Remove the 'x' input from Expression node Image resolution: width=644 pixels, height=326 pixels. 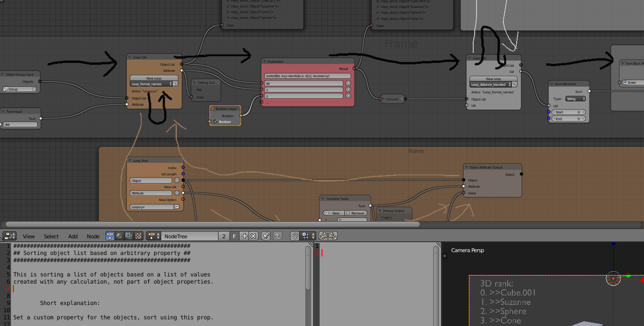pyautogui.click(x=348, y=90)
